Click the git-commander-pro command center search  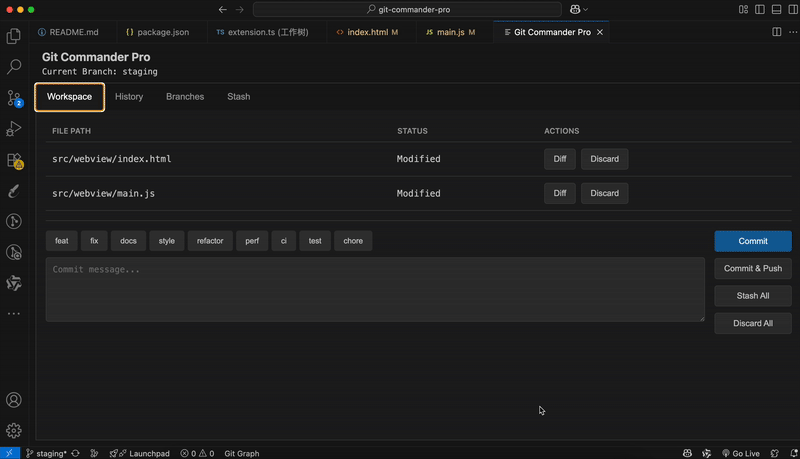pos(407,9)
